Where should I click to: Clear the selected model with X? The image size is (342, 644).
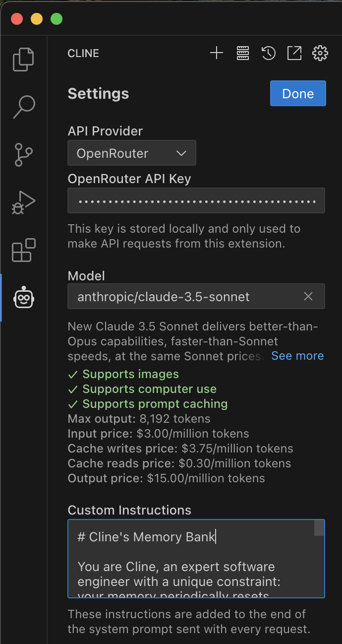click(308, 297)
